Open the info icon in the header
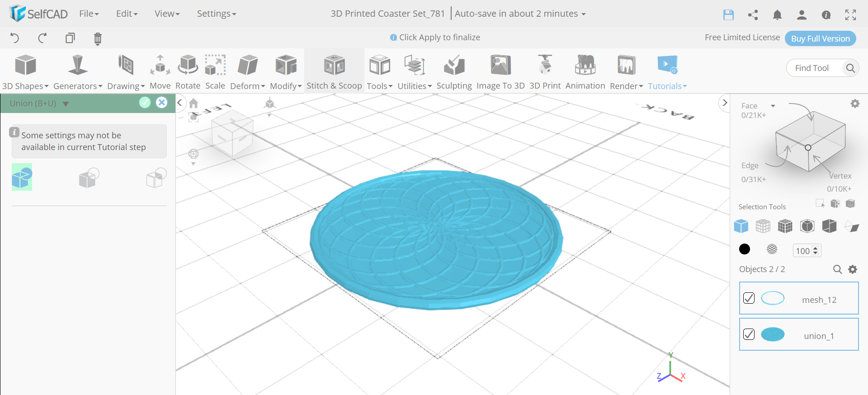 click(x=826, y=15)
